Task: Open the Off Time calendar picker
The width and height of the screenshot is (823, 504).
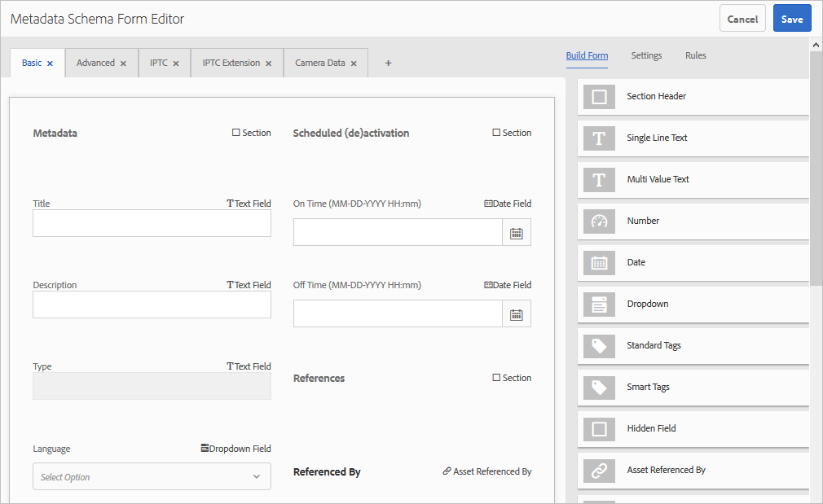Action: [517, 314]
